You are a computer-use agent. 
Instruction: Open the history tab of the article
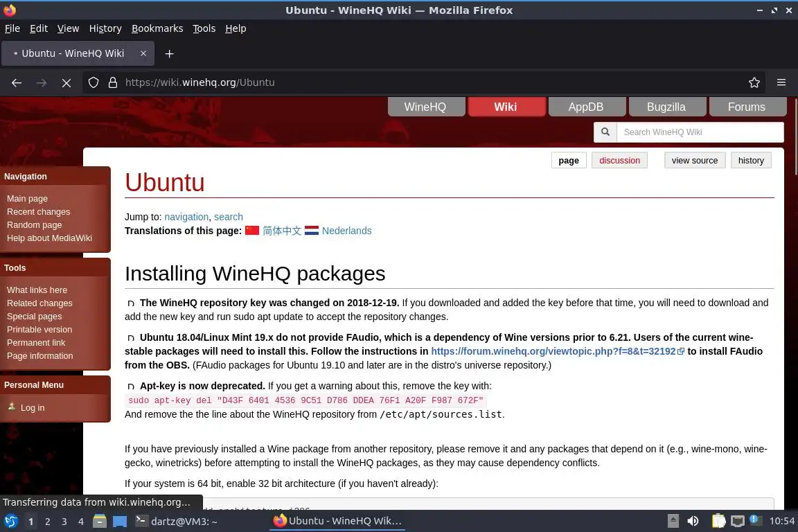751,161
